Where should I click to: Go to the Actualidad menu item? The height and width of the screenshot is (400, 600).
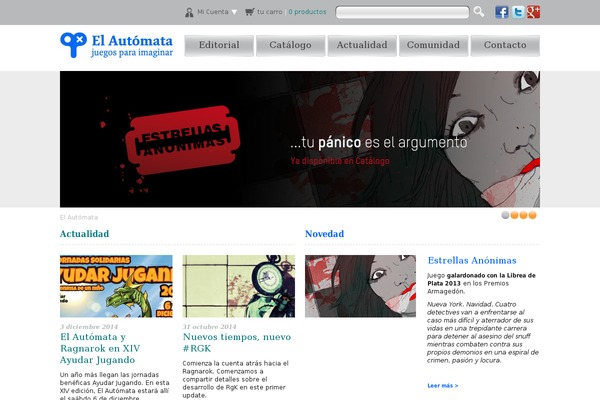click(x=362, y=46)
